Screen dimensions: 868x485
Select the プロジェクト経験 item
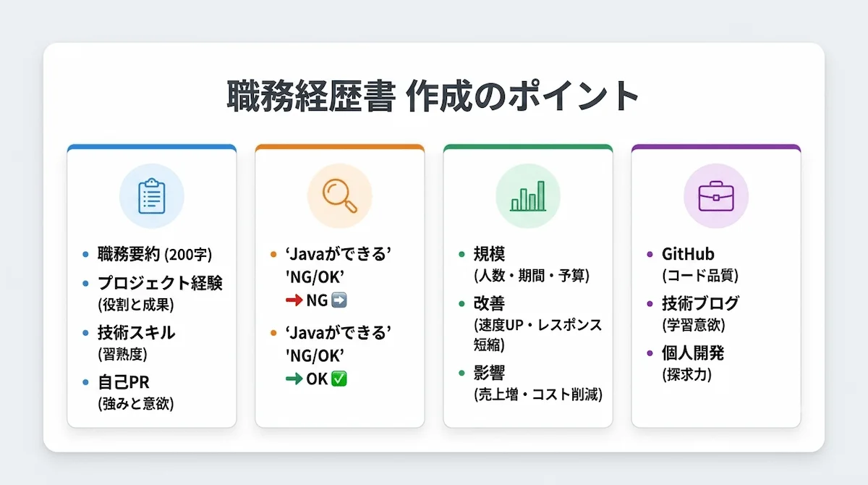point(160,283)
